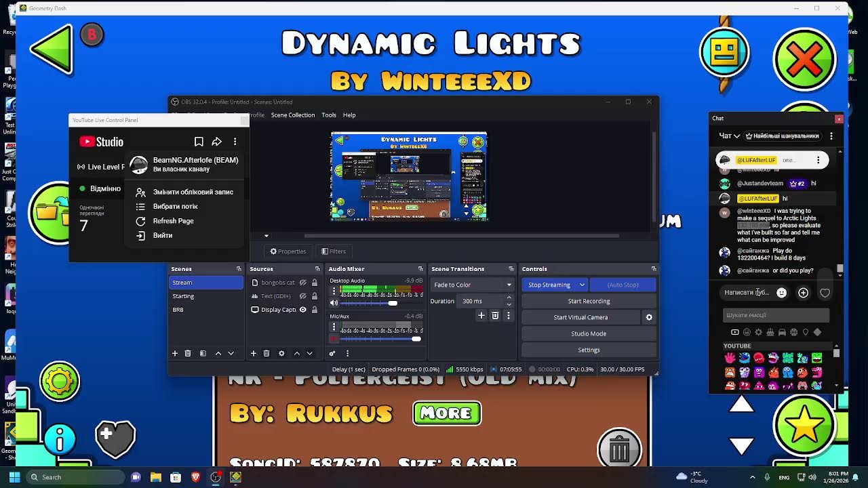Add a scene transition with plus icon
The width and height of the screenshot is (868, 488).
click(x=481, y=315)
